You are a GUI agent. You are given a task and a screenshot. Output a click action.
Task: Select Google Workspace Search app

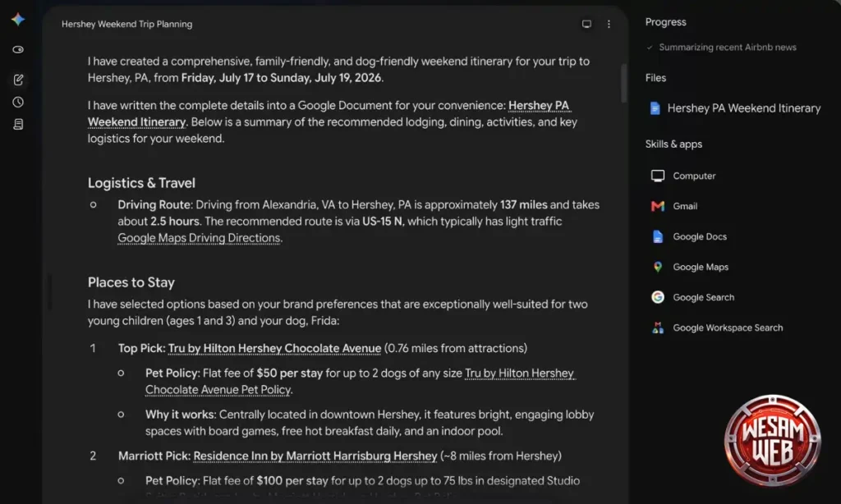pos(716,328)
